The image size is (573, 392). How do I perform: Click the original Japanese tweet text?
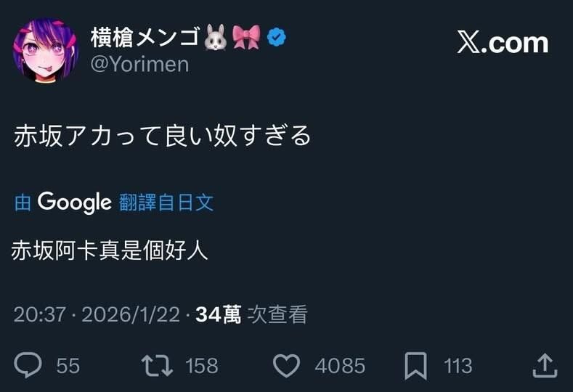162,136
